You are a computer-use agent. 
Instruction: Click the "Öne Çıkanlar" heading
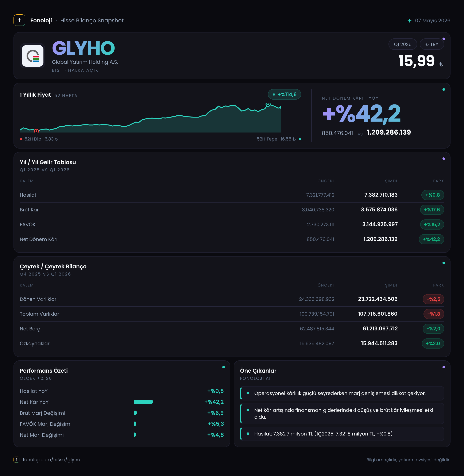click(258, 371)
